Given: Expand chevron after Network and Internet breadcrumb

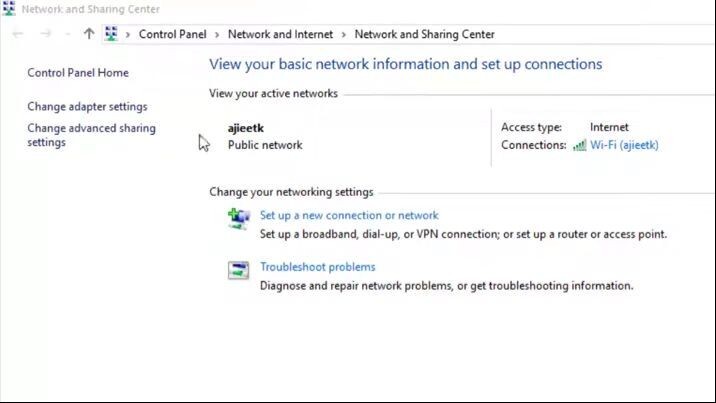Looking at the screenshot, I should coord(344,34).
